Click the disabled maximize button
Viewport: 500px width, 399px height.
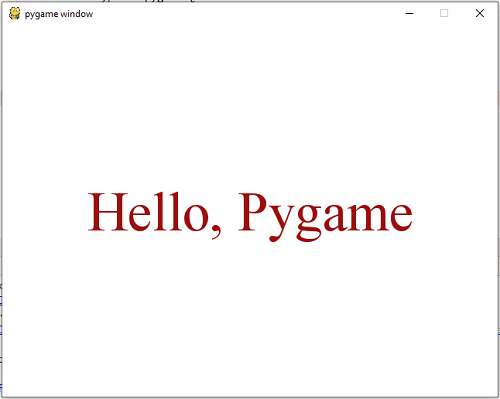444,13
